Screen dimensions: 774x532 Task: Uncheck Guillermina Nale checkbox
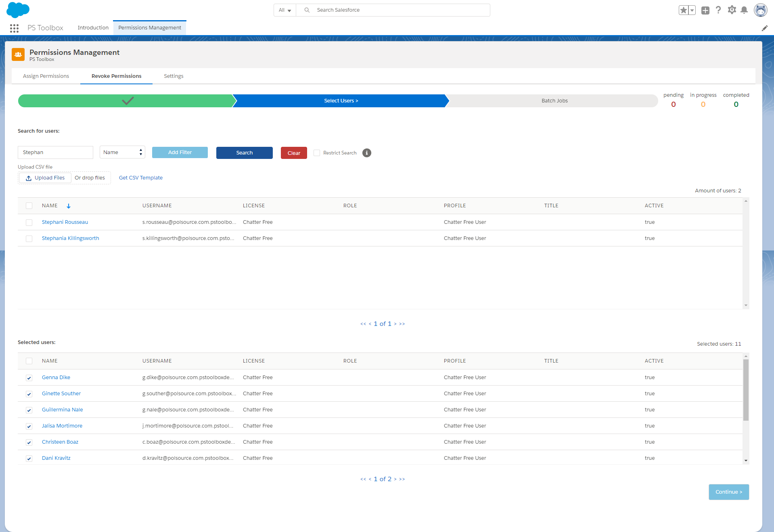pos(29,410)
